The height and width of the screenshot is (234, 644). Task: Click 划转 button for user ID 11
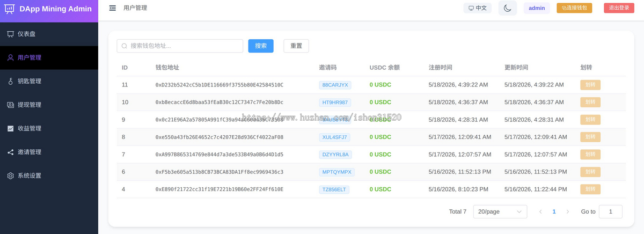click(590, 85)
